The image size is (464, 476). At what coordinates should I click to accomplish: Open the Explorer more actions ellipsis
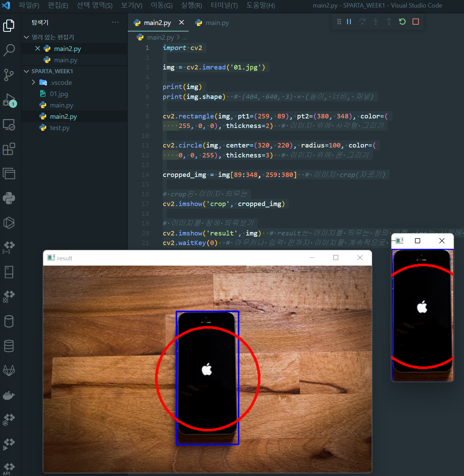(115, 22)
